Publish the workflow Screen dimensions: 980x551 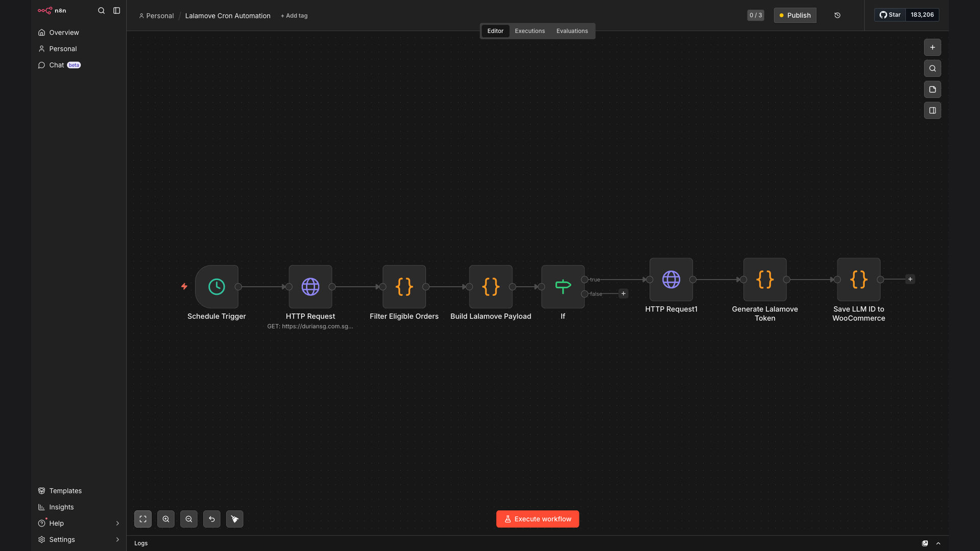tap(795, 15)
